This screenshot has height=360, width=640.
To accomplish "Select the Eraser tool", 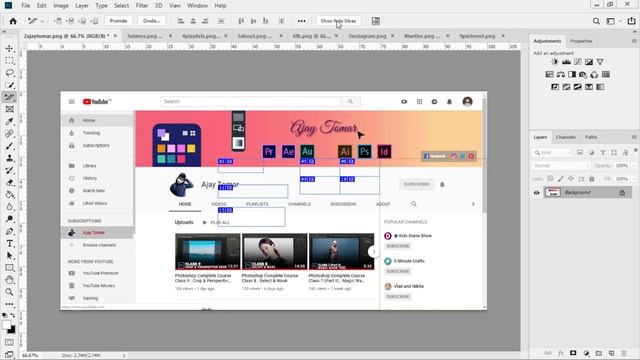I will coord(9,182).
